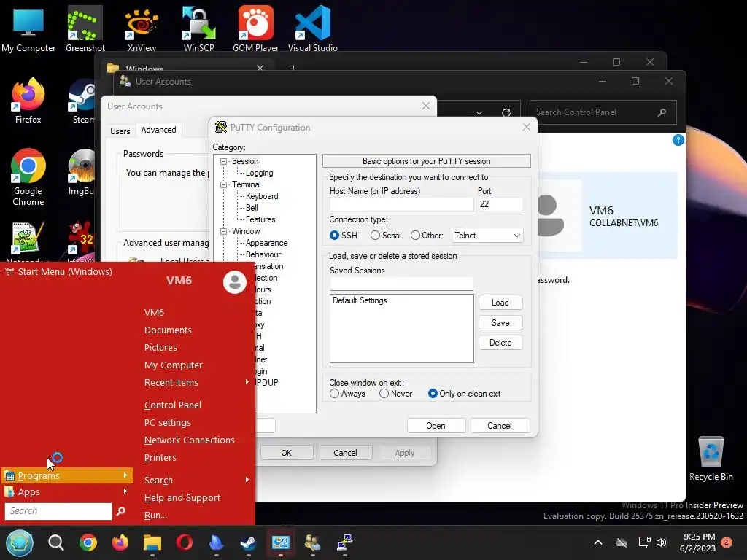The width and height of the screenshot is (747, 560).
Task: Select SSH connection type
Action: (334, 236)
